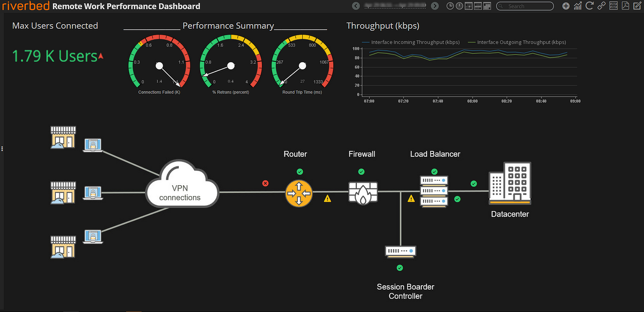Go to next time range arrow
644x312 pixels.
click(x=435, y=6)
